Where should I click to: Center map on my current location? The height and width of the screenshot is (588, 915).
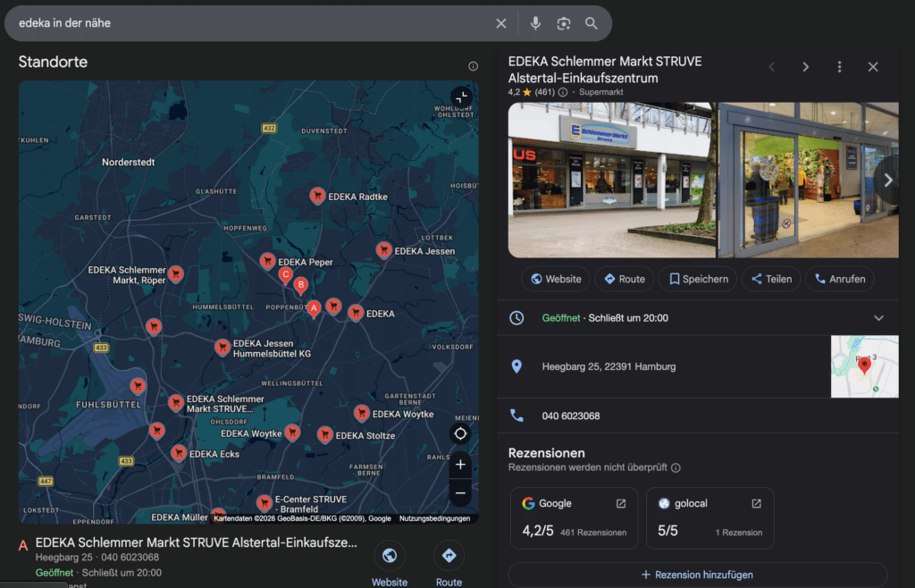click(x=460, y=433)
